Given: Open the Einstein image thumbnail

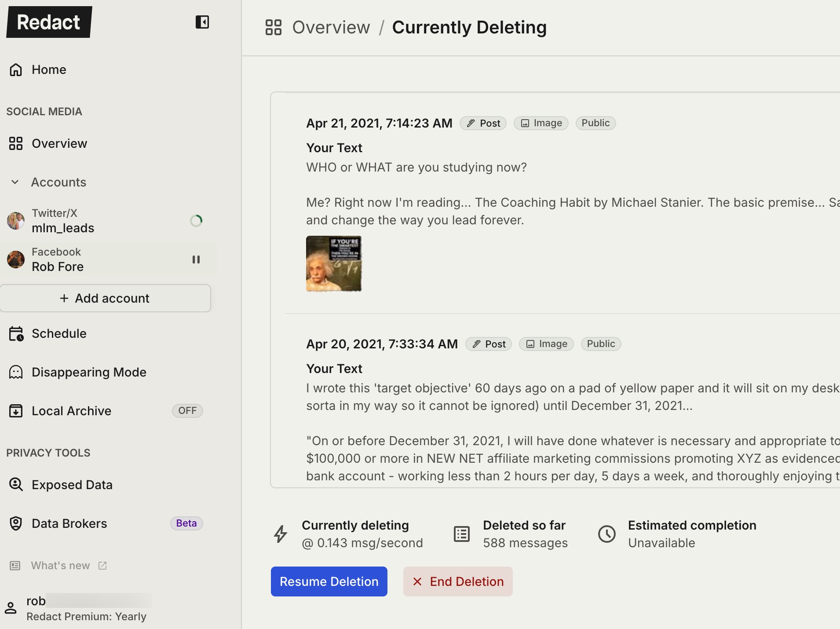Looking at the screenshot, I should point(334,263).
